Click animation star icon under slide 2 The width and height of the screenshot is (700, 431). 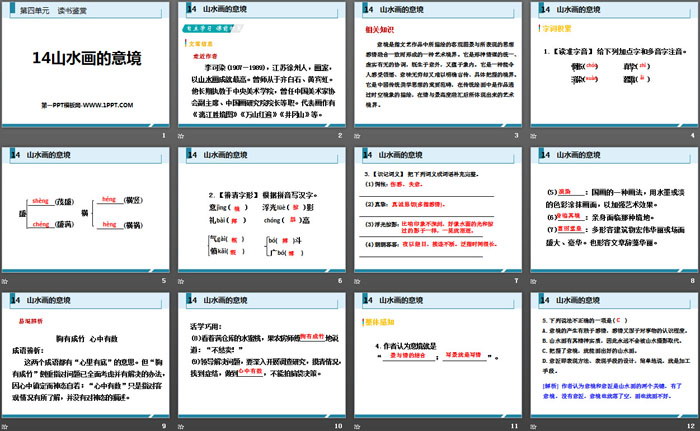click(x=181, y=136)
